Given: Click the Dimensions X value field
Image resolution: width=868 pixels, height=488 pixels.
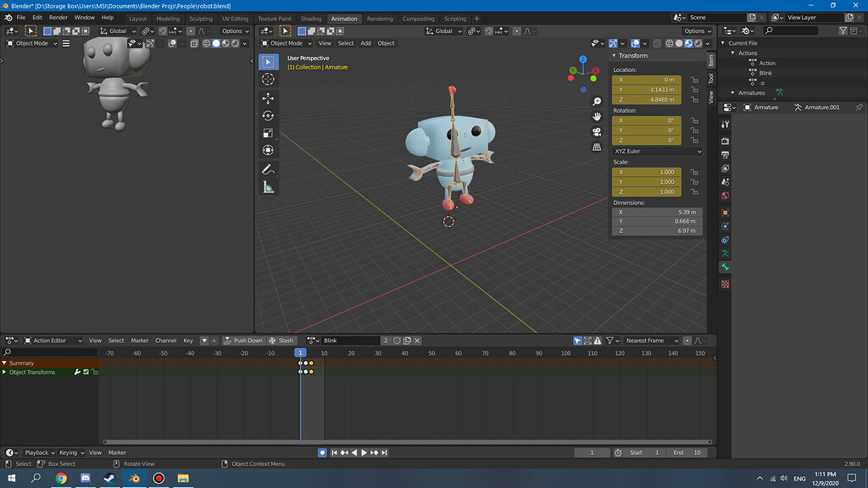Looking at the screenshot, I should point(657,212).
